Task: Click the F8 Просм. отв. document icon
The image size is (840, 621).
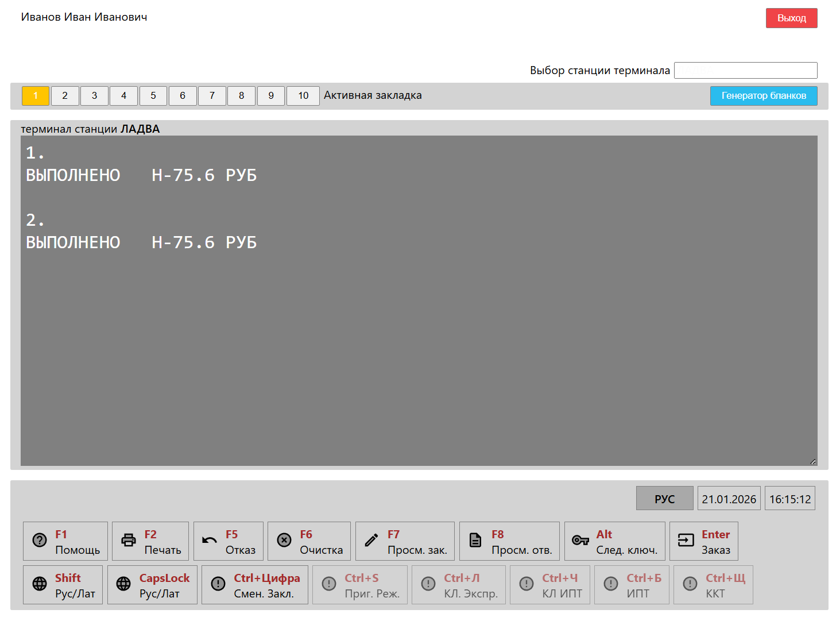Action: pos(475,541)
